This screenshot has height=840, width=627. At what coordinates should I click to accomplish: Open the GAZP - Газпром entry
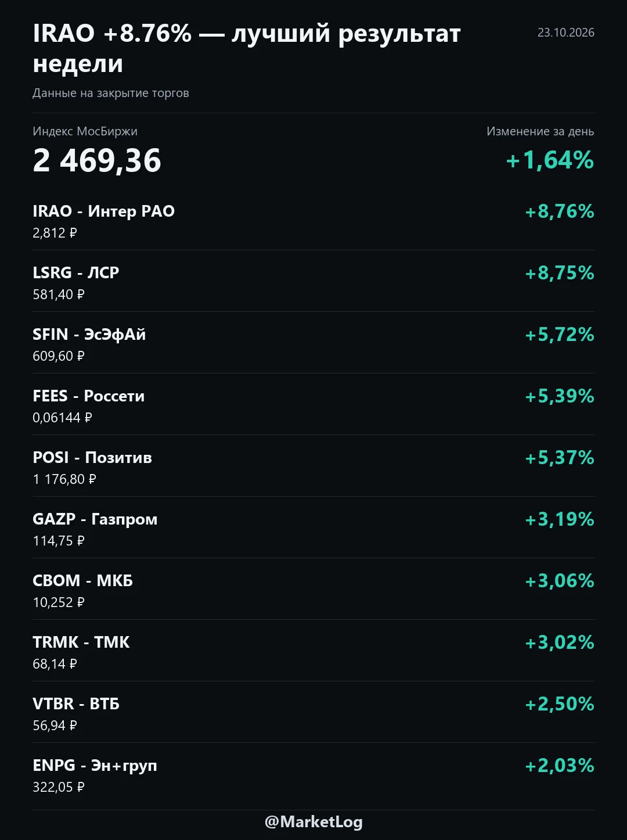pos(313,527)
